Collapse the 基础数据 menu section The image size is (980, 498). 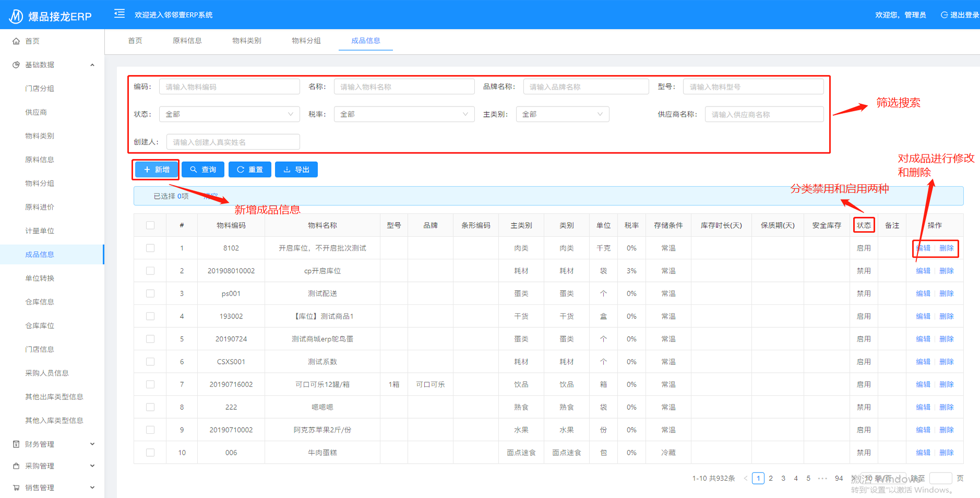coord(92,65)
